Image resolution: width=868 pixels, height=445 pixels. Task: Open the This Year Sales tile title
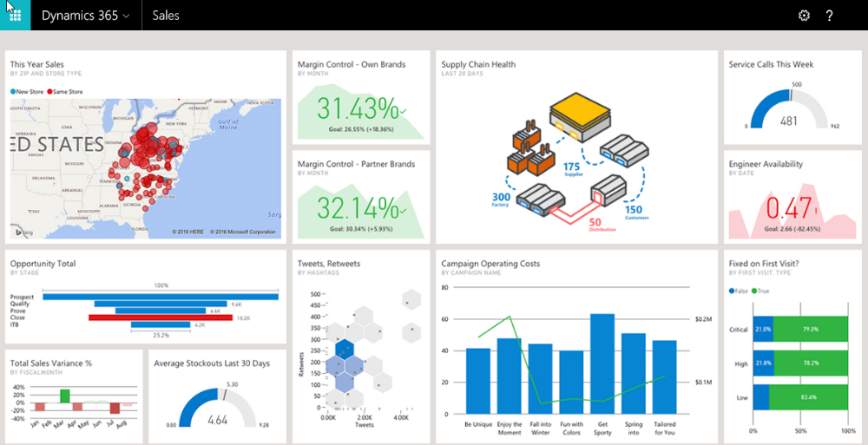click(x=36, y=64)
